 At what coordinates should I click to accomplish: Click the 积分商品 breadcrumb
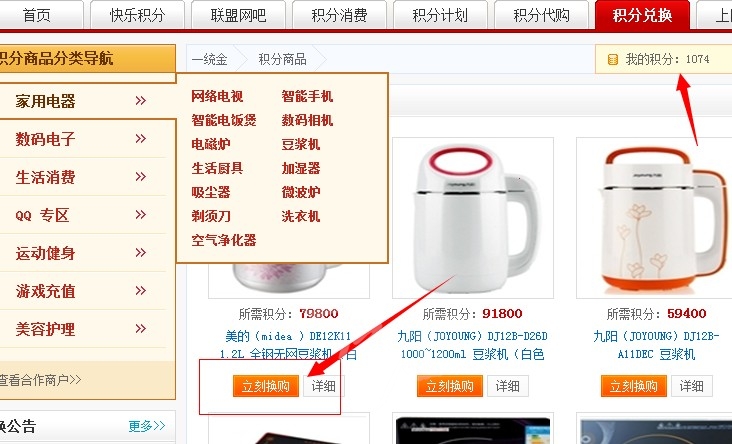coord(282,59)
